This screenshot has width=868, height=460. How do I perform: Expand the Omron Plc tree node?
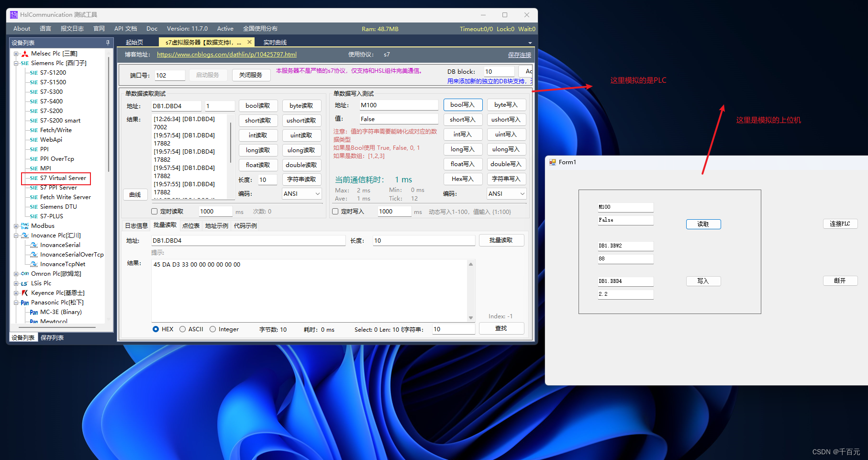16,274
